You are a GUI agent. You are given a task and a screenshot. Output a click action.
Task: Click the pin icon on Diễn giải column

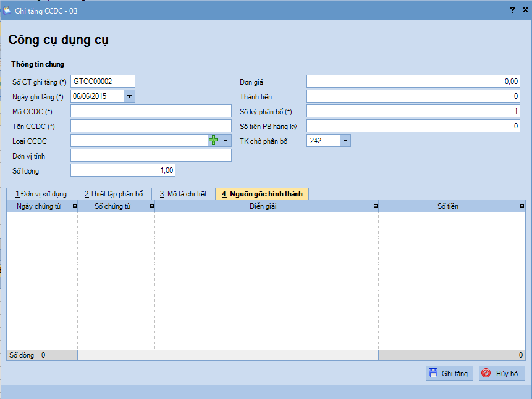374,206
